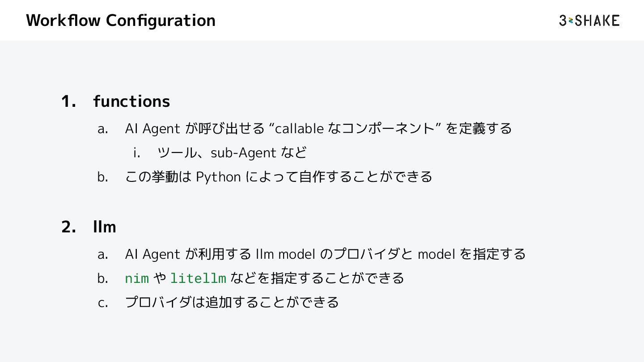The image size is (644, 362).
Task: Click the "Workflow Configuration" slide title
Action: (x=121, y=21)
